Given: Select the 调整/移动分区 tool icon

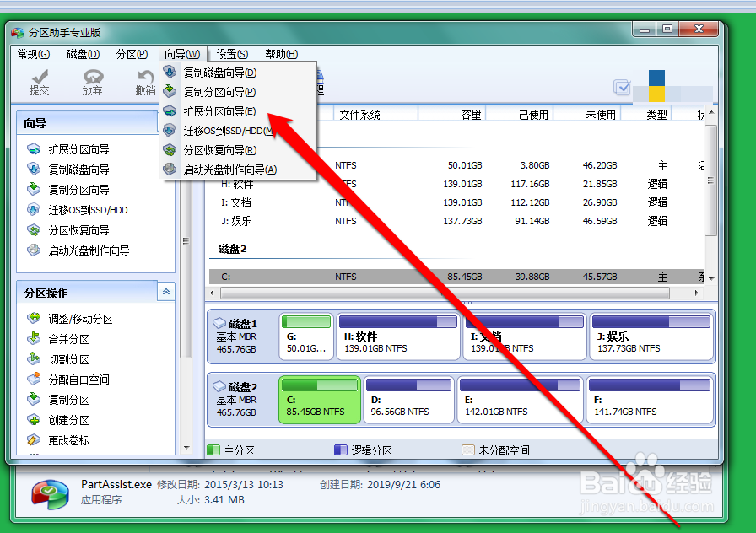Looking at the screenshot, I should click(x=34, y=319).
